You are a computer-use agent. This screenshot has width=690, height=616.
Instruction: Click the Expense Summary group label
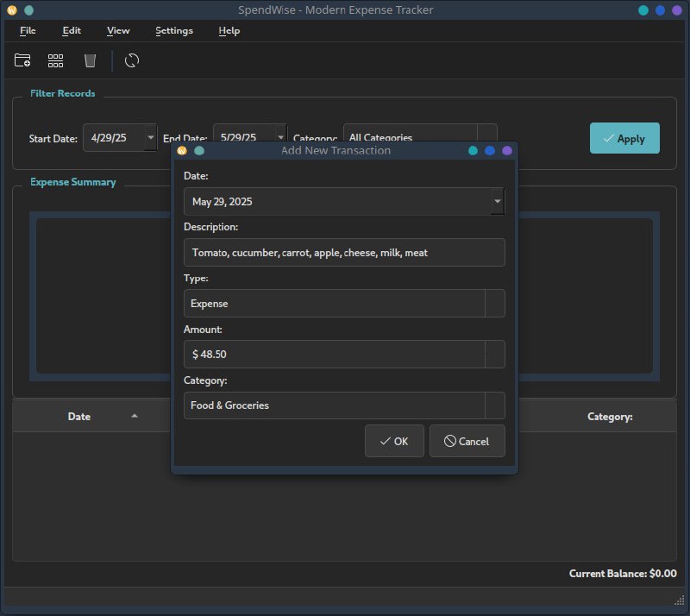(73, 182)
